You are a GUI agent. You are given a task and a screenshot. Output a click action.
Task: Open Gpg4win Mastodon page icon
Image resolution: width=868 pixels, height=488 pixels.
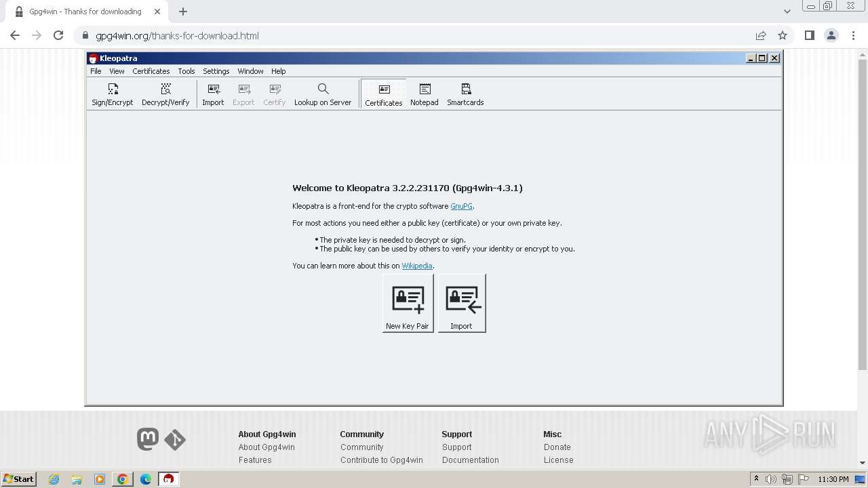click(x=148, y=439)
